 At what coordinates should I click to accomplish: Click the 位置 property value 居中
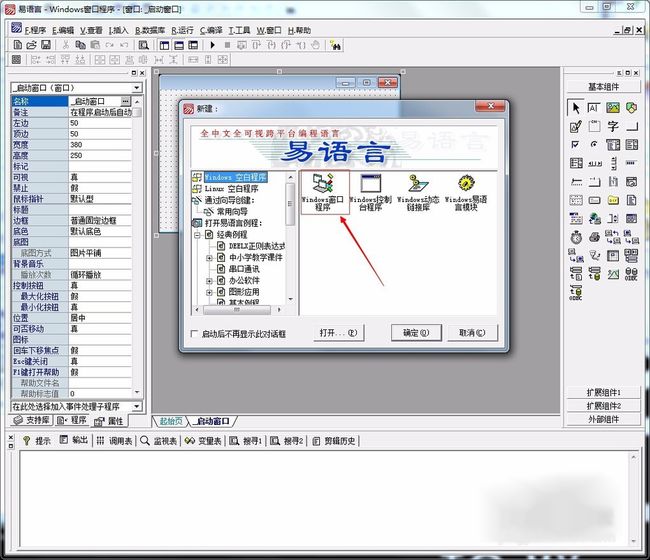pyautogui.click(x=100, y=318)
